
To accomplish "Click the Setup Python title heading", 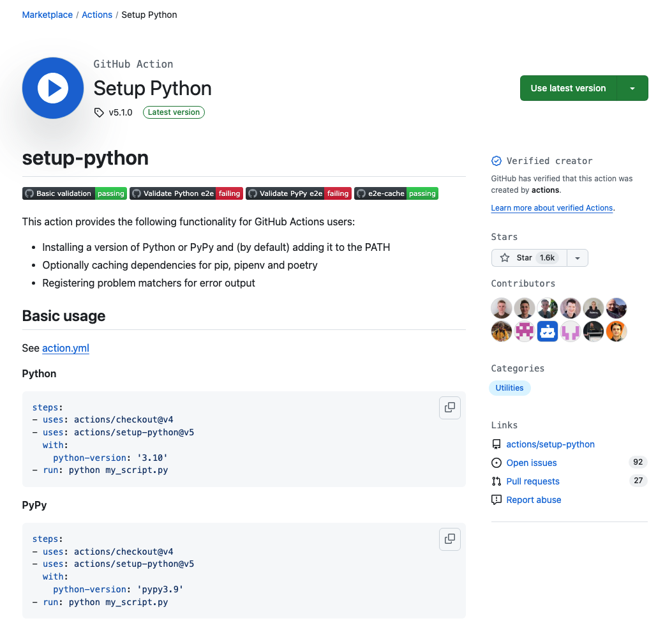I will (153, 88).
